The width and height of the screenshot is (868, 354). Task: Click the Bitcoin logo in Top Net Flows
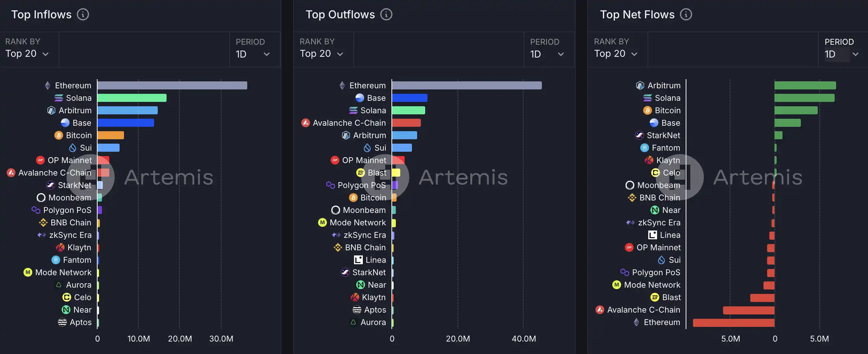(x=648, y=111)
